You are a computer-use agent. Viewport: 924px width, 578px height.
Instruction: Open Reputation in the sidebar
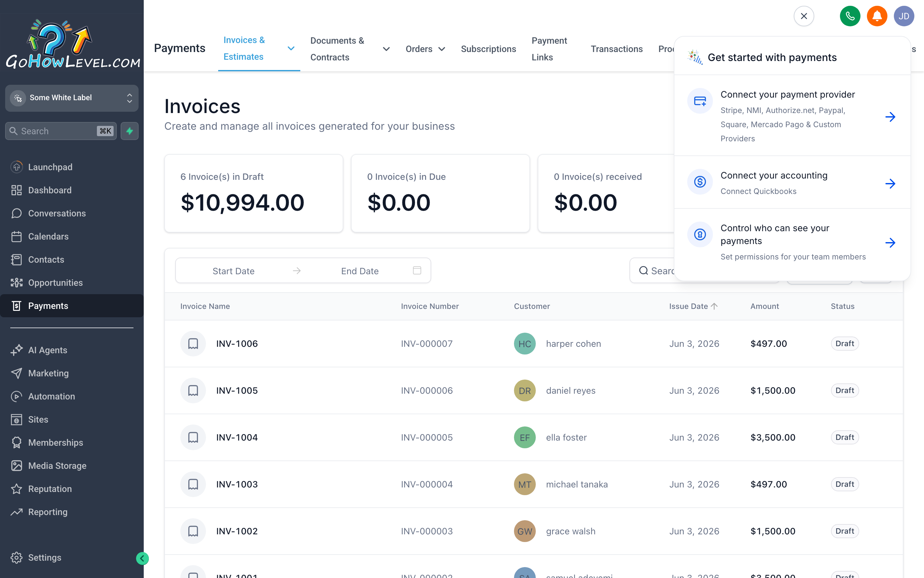point(72,489)
